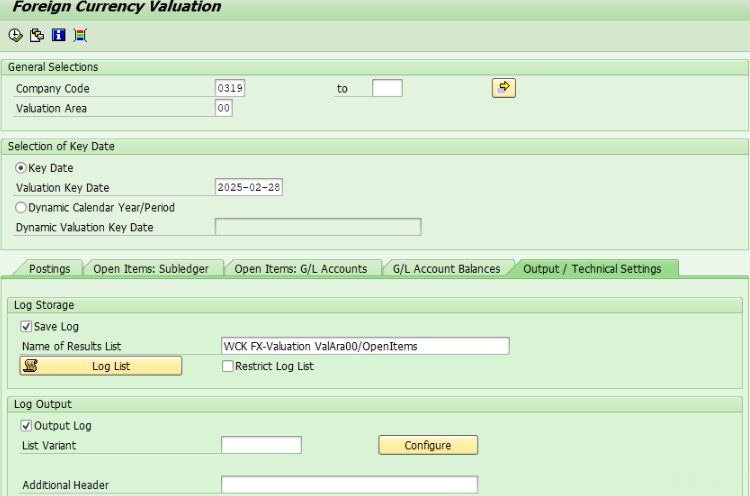This screenshot has width=750, height=496.
Task: Toggle the Output Log checkbox
Action: click(x=26, y=426)
